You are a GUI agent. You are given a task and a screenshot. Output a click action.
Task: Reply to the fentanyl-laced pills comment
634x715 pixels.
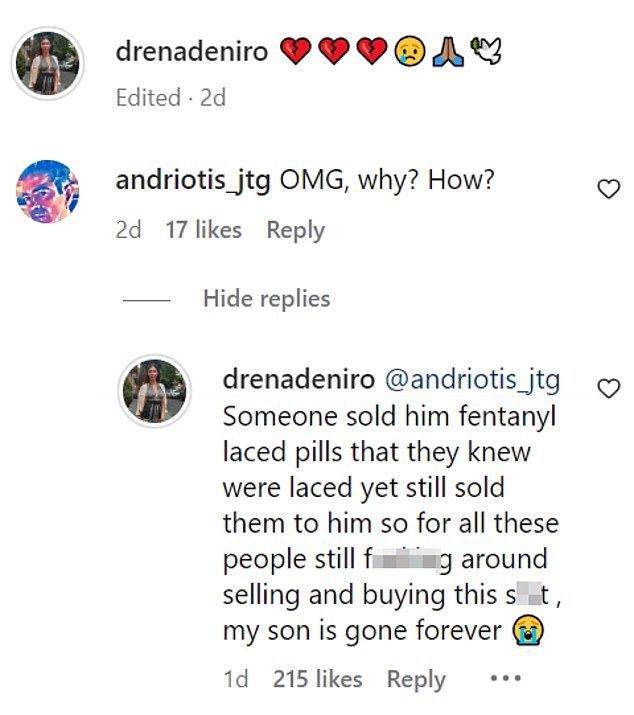pos(416,680)
